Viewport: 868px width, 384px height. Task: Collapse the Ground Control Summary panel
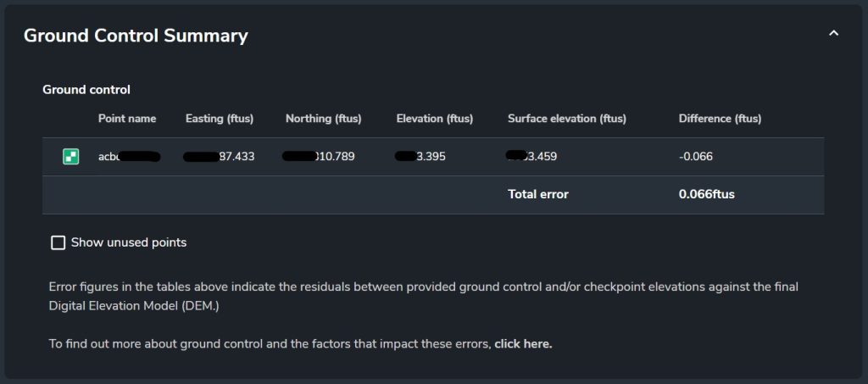tap(833, 34)
